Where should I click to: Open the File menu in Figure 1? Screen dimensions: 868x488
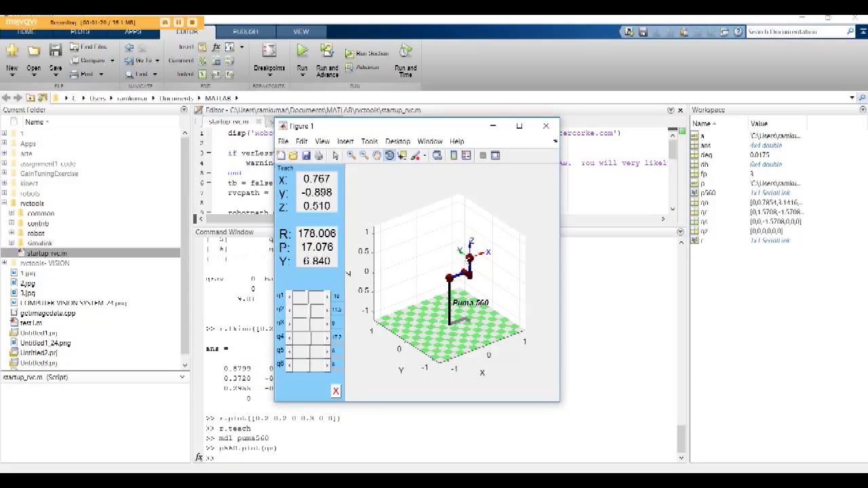tap(283, 142)
